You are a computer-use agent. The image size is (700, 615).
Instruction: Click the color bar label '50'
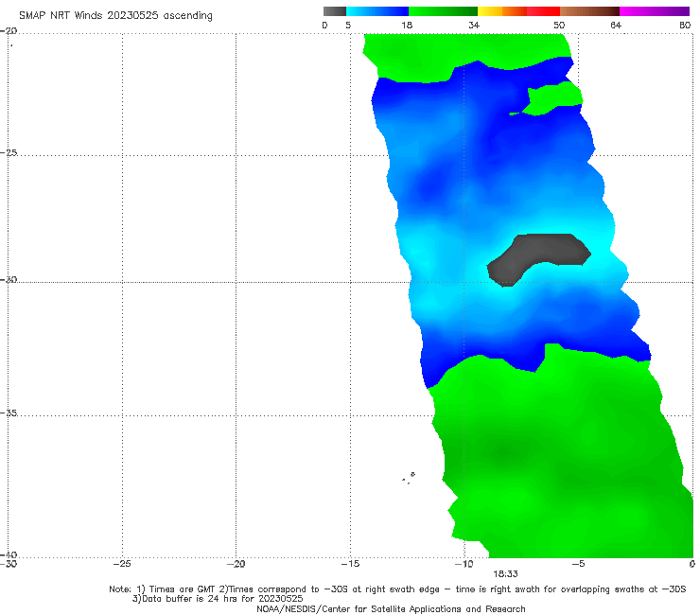point(559,26)
